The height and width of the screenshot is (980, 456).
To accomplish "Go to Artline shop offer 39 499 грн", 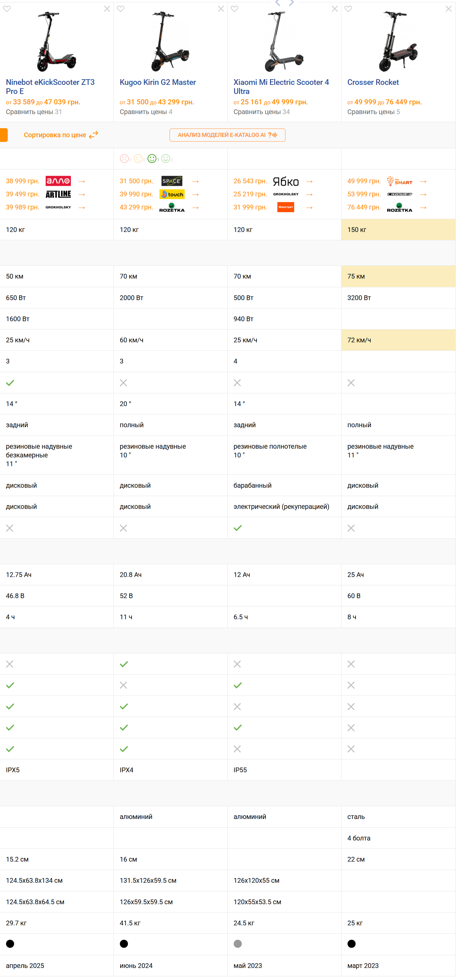I will pos(58,194).
